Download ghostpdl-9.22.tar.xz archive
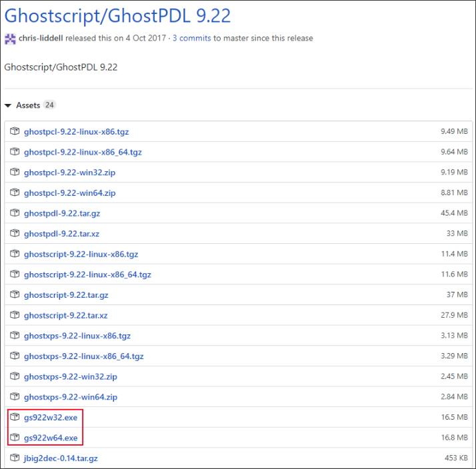The height and width of the screenshot is (469, 476). tap(61, 234)
